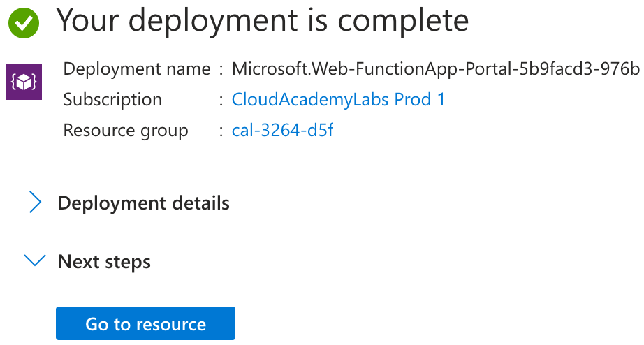644x345 pixels.
Task: Select the 'Your deployment is complete' heading
Action: point(263,21)
